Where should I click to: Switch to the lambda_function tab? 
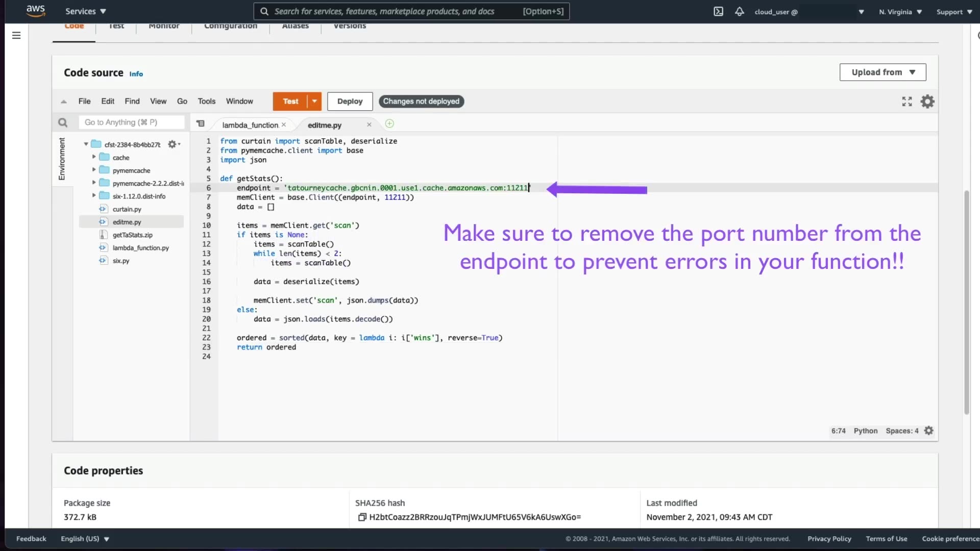(x=250, y=125)
